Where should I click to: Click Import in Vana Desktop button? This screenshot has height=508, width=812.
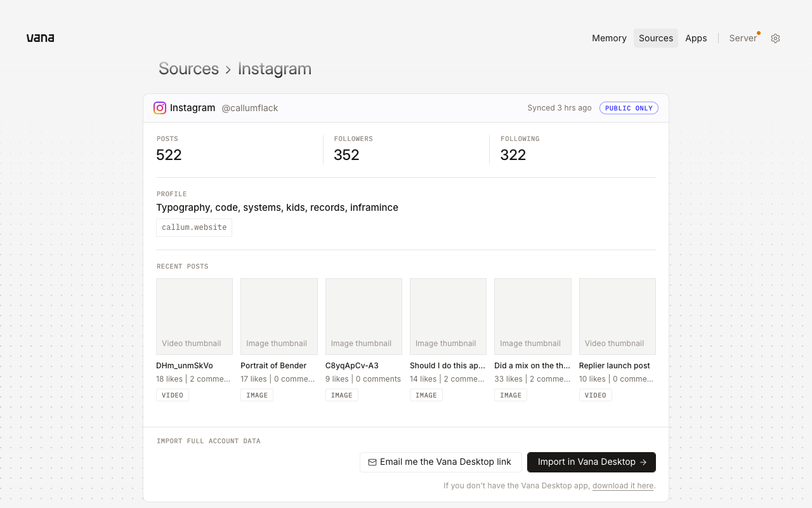pyautogui.click(x=591, y=462)
